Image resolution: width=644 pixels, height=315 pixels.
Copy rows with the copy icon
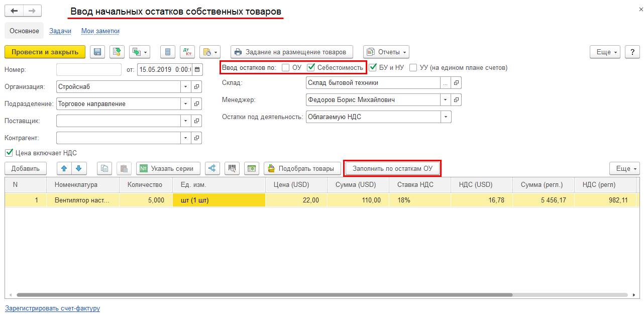[104, 169]
